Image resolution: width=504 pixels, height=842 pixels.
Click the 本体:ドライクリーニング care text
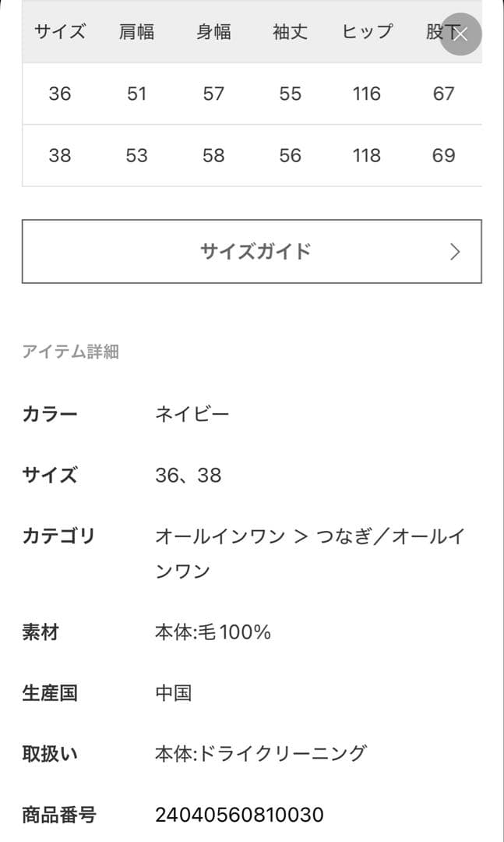[260, 754]
